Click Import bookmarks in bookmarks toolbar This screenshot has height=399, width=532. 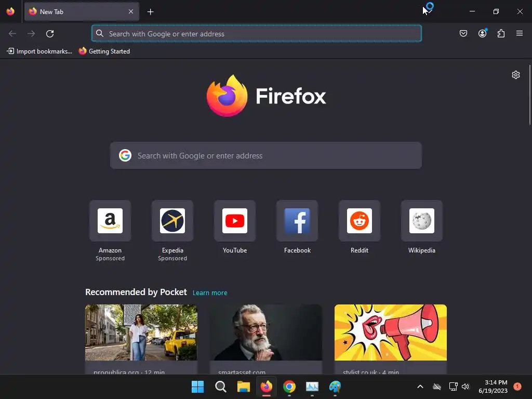tap(39, 51)
